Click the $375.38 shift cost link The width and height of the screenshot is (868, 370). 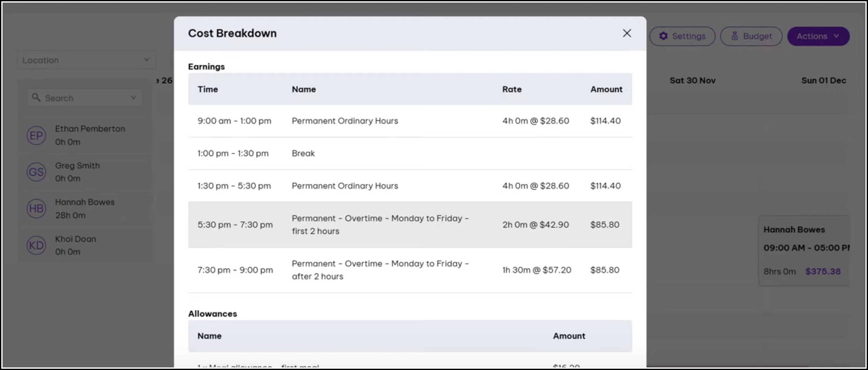coord(823,271)
